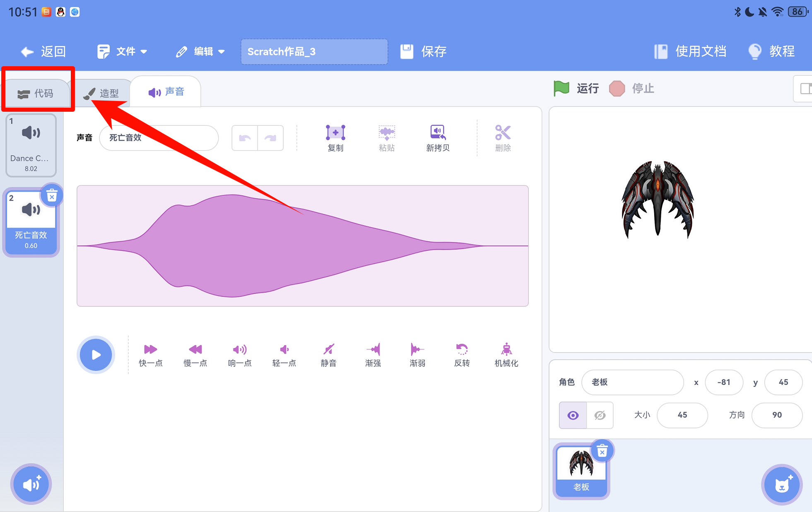Apply the 渐强 fade in effect

(x=373, y=350)
